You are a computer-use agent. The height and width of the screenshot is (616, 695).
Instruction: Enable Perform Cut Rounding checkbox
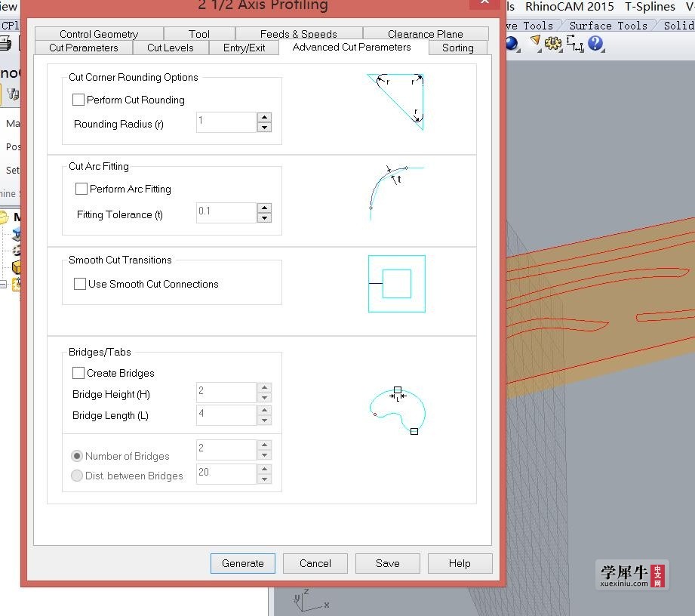click(78, 100)
